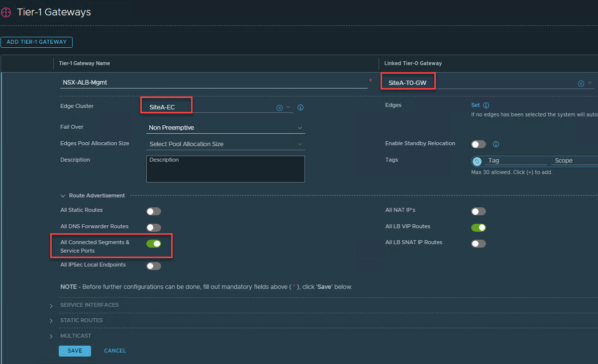Viewport: 598px width, 364px height.
Task: Disable All Connected Segments & Service Ports
Action: (154, 244)
